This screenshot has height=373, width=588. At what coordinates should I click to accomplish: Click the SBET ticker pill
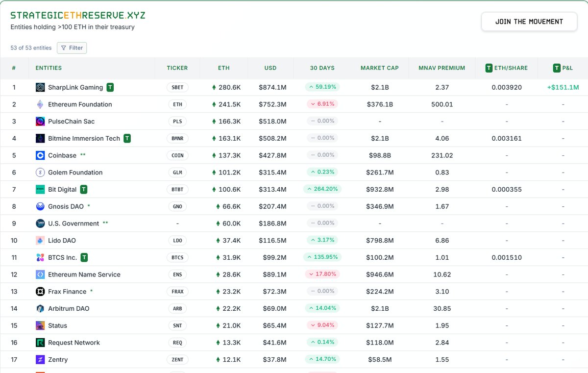coord(177,87)
